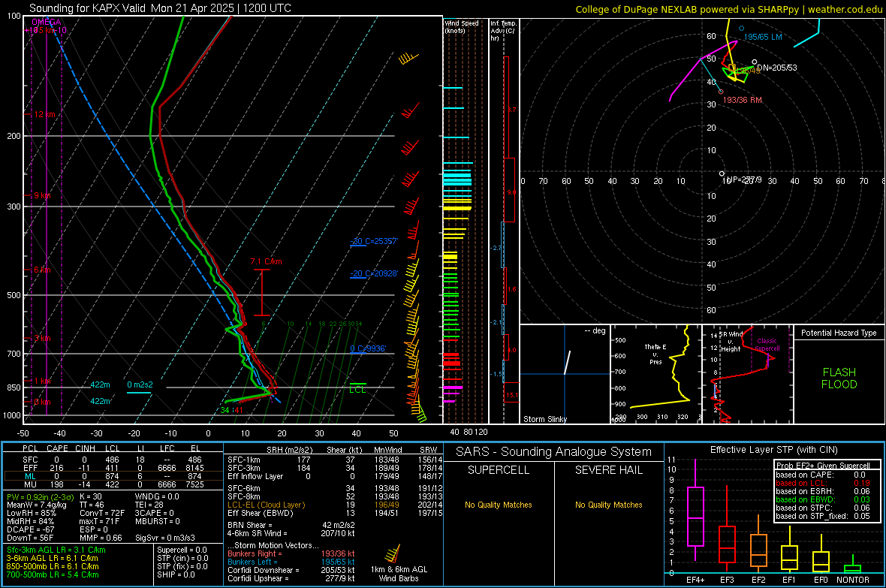This screenshot has height=588, width=886.
Task: Click the 'Corfidi Upshear =' row label
Action: [258, 578]
